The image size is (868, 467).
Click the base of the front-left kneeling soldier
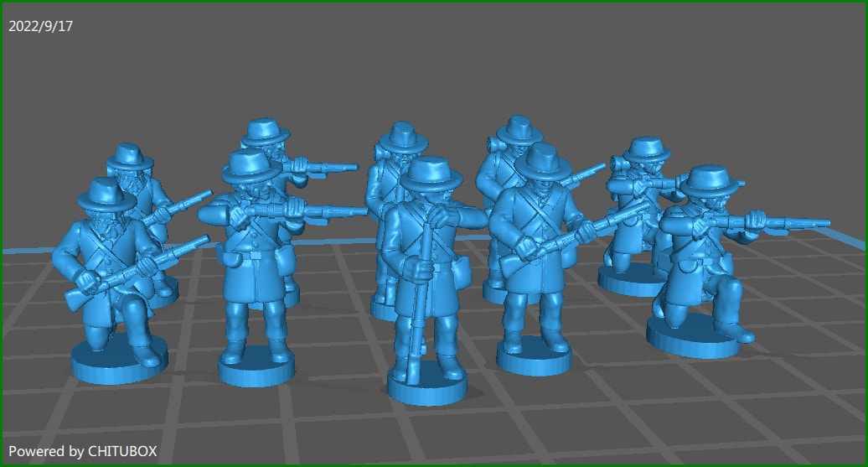119,359
